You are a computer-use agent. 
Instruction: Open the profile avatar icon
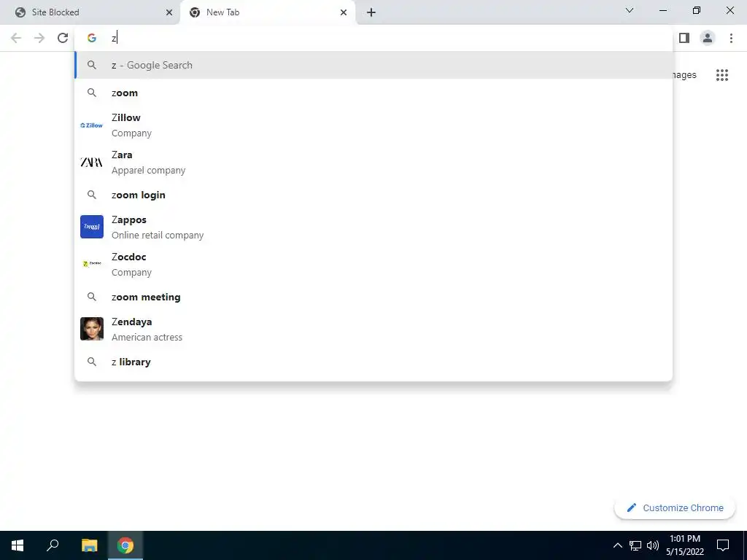pos(708,38)
